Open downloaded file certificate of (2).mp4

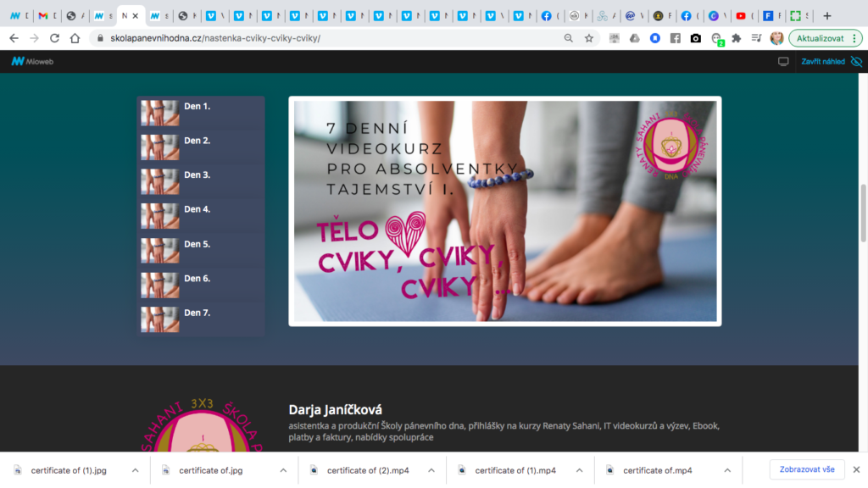coord(368,470)
